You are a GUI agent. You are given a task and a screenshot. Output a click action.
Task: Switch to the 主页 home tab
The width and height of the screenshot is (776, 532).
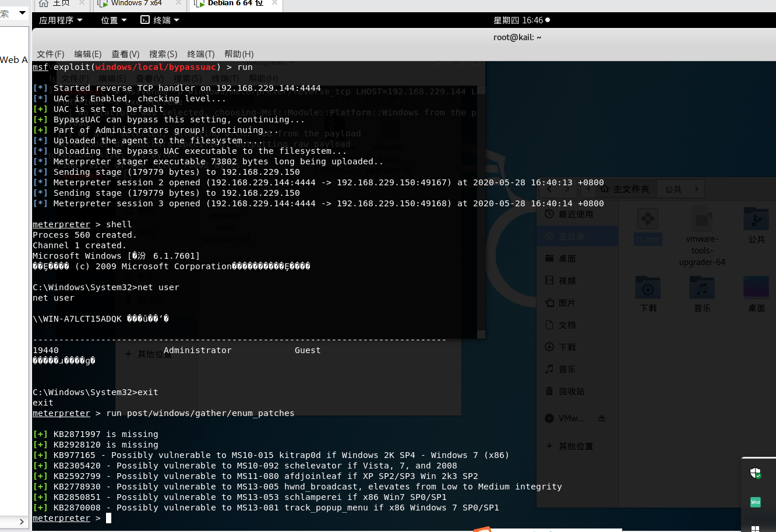point(61,3)
